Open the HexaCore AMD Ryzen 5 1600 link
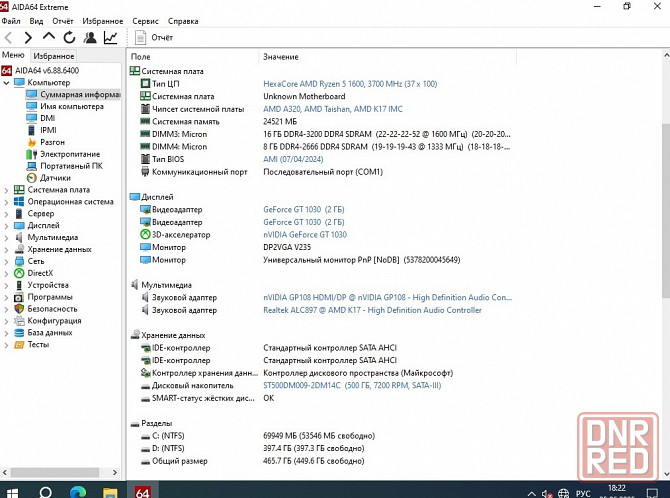670x498 pixels. point(350,84)
